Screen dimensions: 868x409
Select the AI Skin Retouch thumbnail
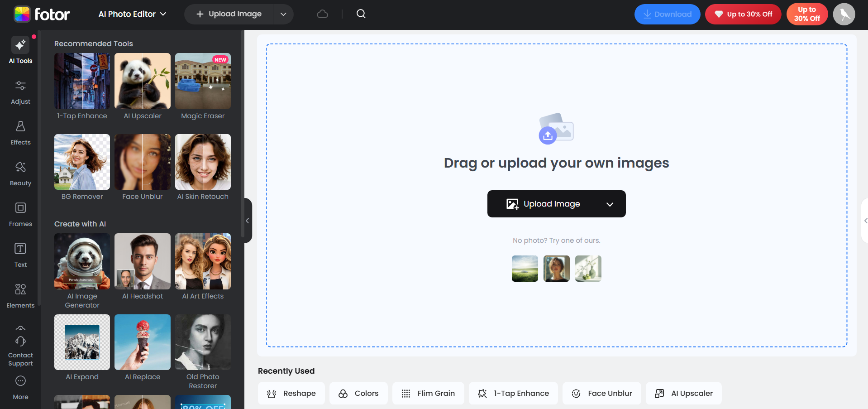click(203, 162)
